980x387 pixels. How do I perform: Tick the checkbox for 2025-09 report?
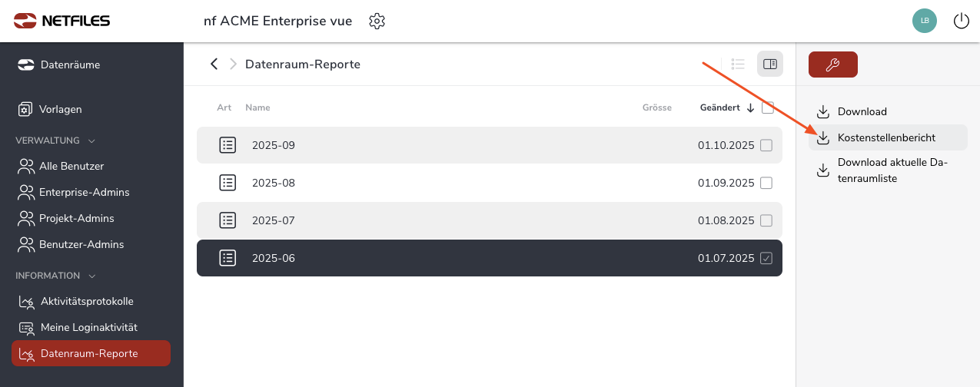point(766,145)
